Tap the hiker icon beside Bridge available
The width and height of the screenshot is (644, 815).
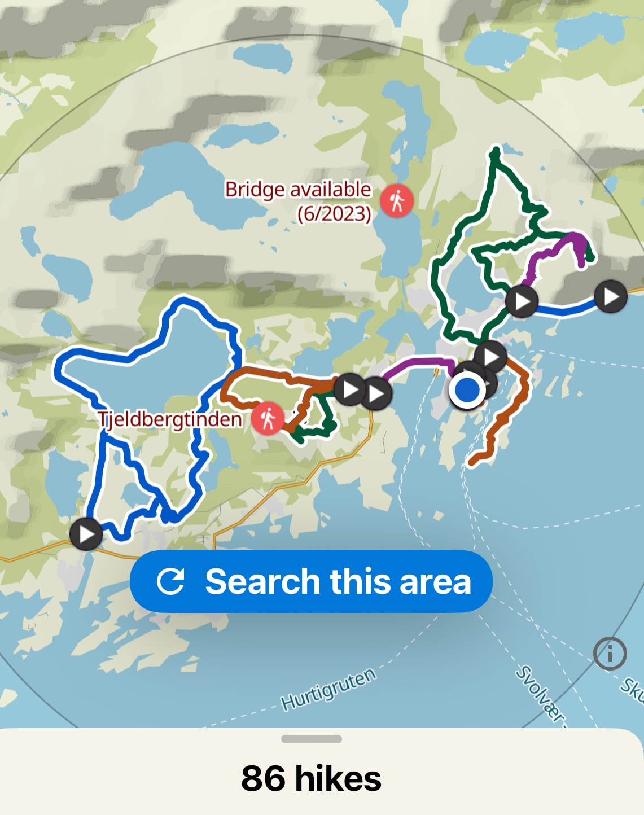click(x=397, y=200)
